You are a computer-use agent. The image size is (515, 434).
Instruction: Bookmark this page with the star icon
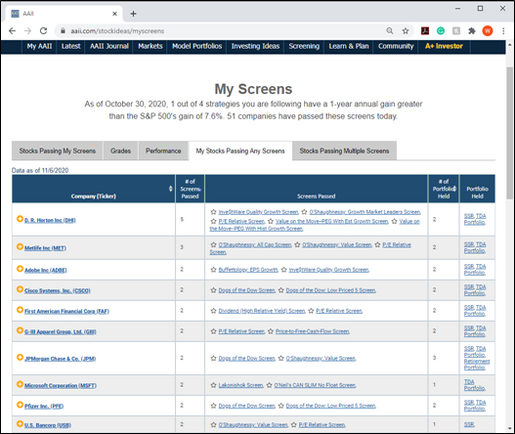(405, 31)
